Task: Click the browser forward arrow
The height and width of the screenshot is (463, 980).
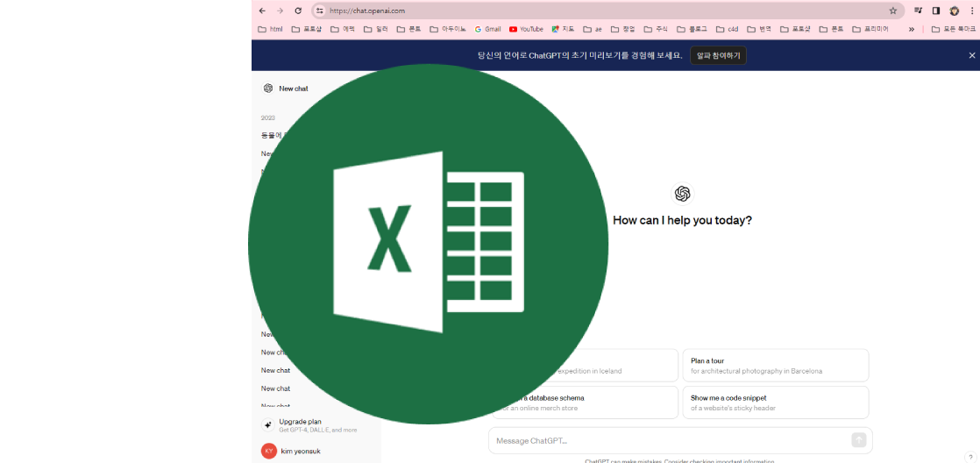Action: click(280, 11)
